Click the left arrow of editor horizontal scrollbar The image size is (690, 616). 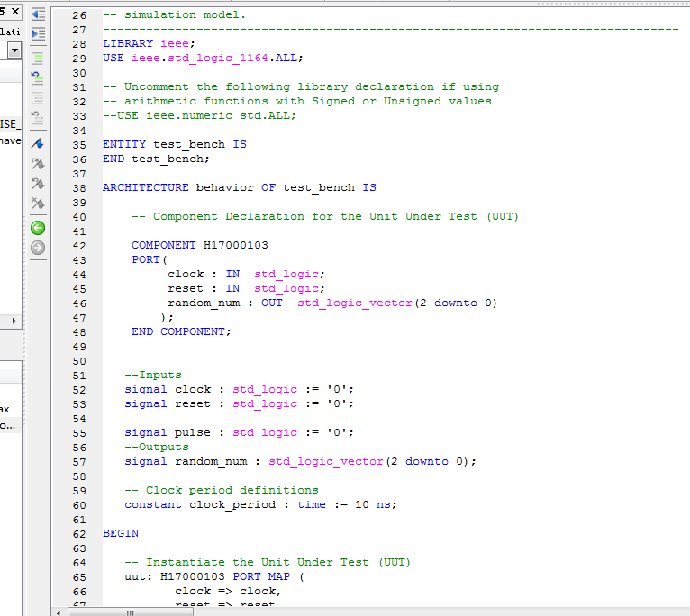point(59,612)
